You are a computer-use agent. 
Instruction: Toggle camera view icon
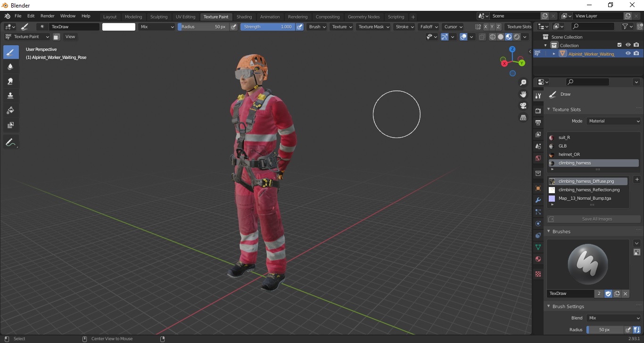[x=523, y=106]
